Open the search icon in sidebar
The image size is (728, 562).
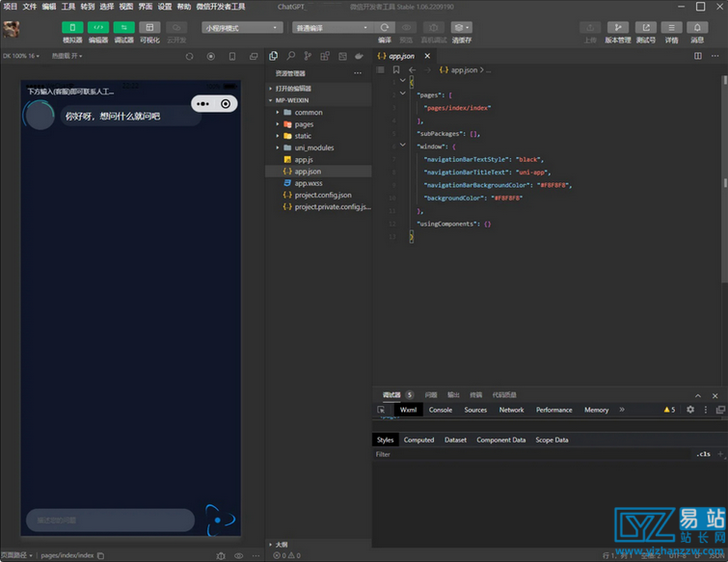coord(290,57)
